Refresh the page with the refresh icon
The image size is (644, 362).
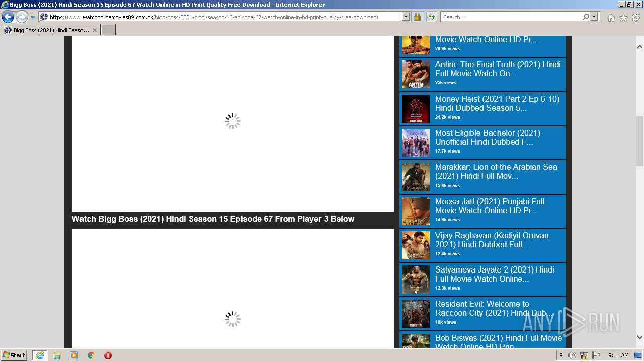pyautogui.click(x=431, y=17)
